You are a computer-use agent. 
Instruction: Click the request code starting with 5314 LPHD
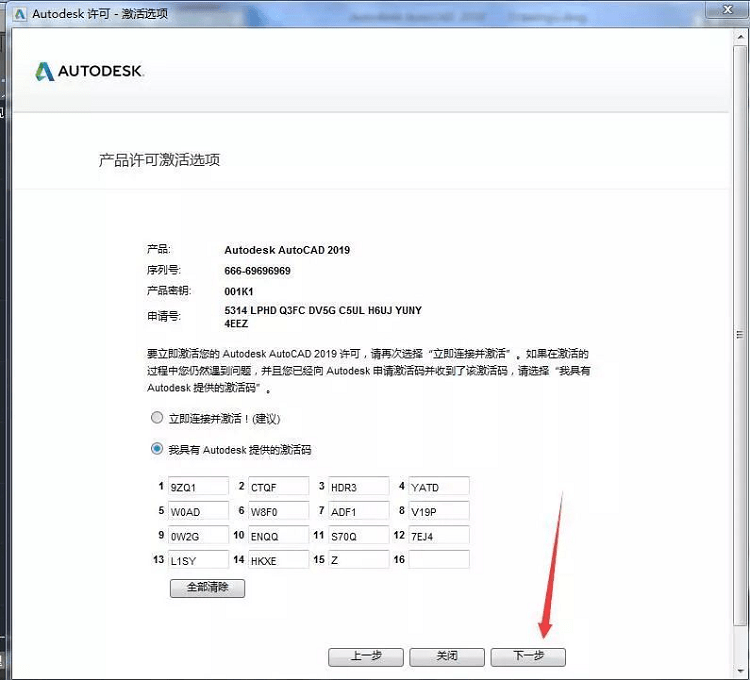point(323,317)
